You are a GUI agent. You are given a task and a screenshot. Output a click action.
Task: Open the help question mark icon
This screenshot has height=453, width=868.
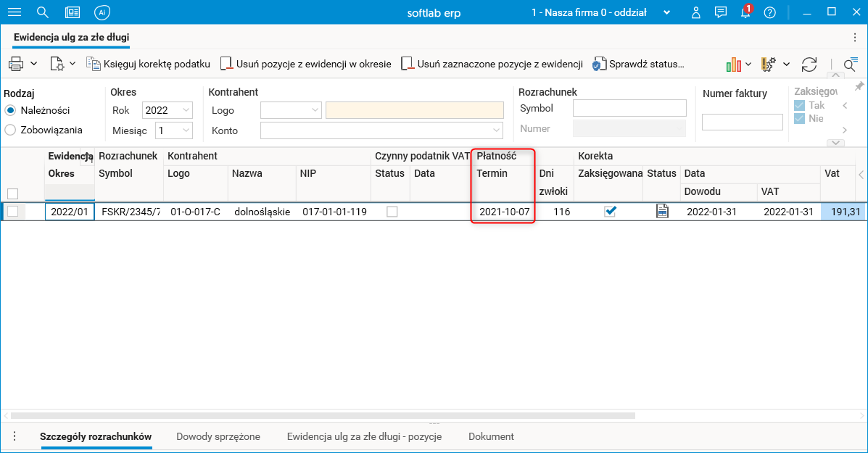(769, 13)
